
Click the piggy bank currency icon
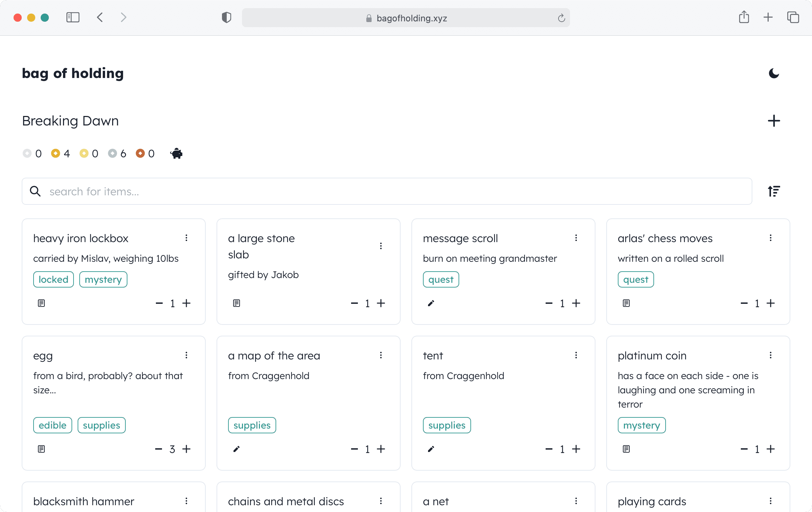(176, 154)
